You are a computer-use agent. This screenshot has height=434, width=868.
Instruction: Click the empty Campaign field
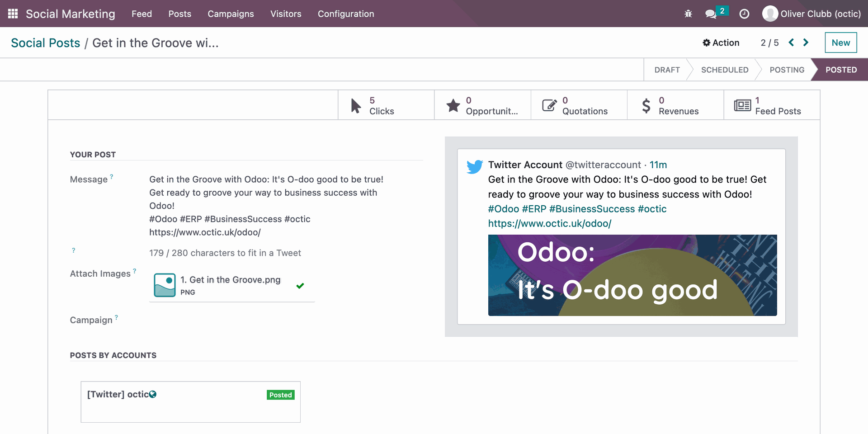click(286, 320)
